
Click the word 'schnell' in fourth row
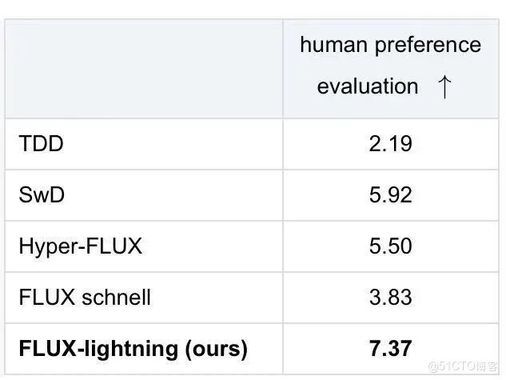tap(116, 297)
